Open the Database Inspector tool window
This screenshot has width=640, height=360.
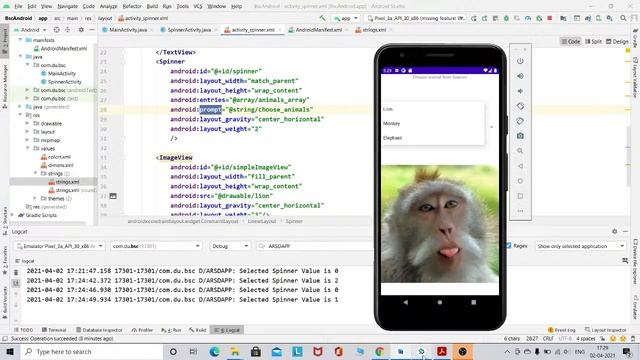point(99,330)
